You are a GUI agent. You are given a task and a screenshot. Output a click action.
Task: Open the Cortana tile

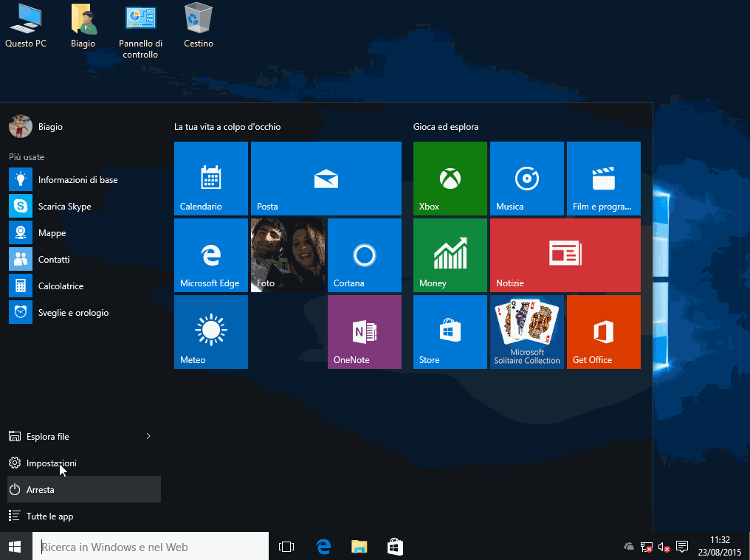pyautogui.click(x=364, y=255)
